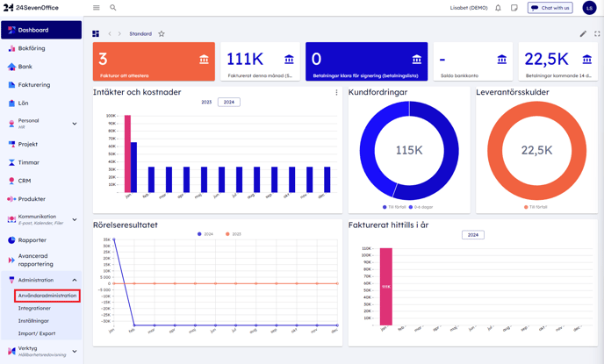Open the notifications bell
The height and width of the screenshot is (364, 604).
tap(498, 8)
